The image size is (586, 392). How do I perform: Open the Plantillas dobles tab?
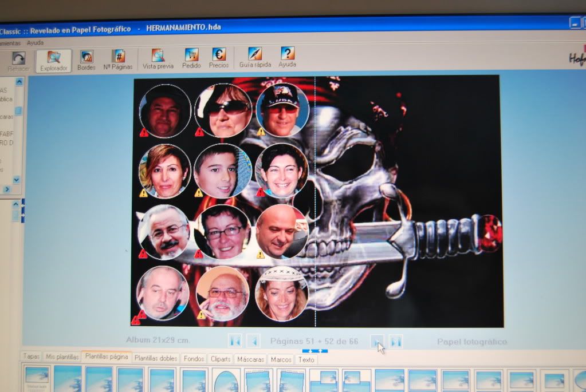155,358
